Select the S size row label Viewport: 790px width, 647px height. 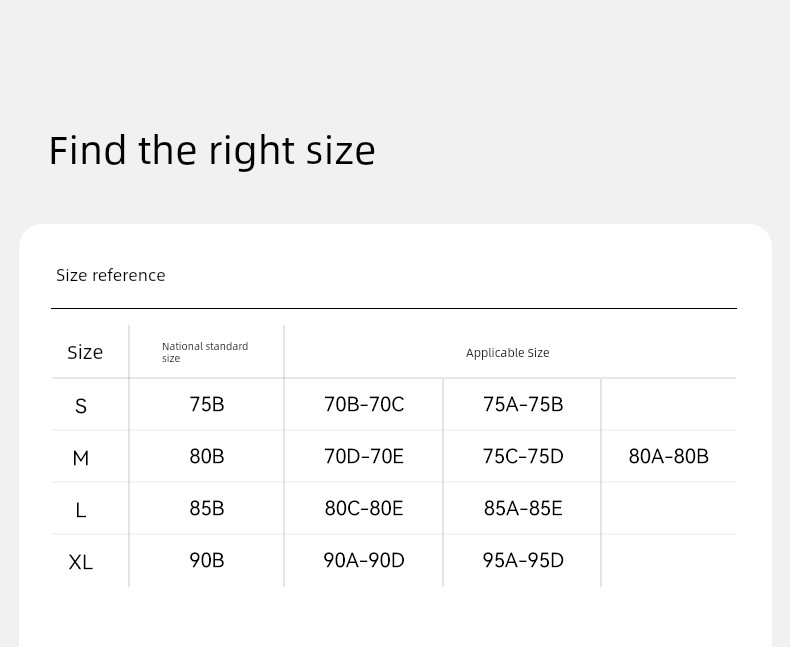tap(81, 406)
